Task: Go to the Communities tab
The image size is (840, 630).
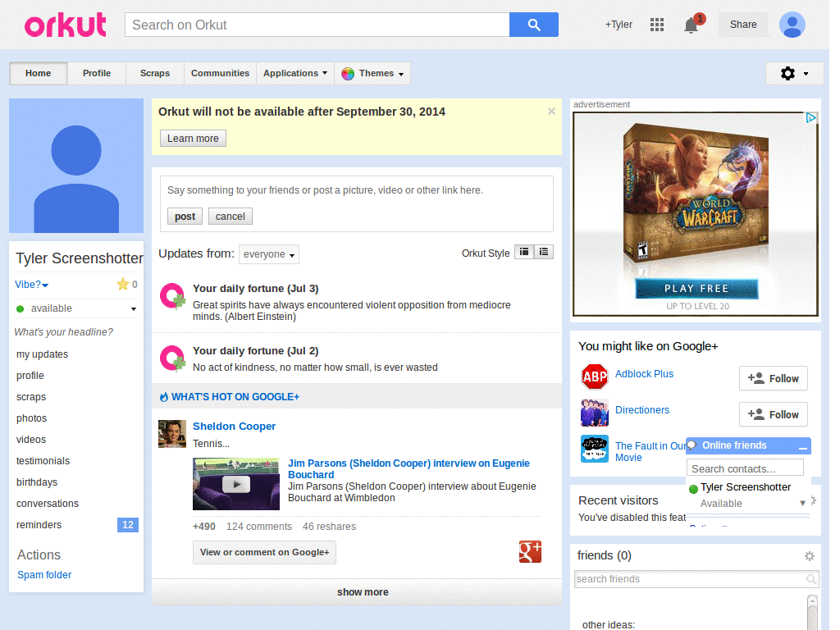Action: pos(220,73)
